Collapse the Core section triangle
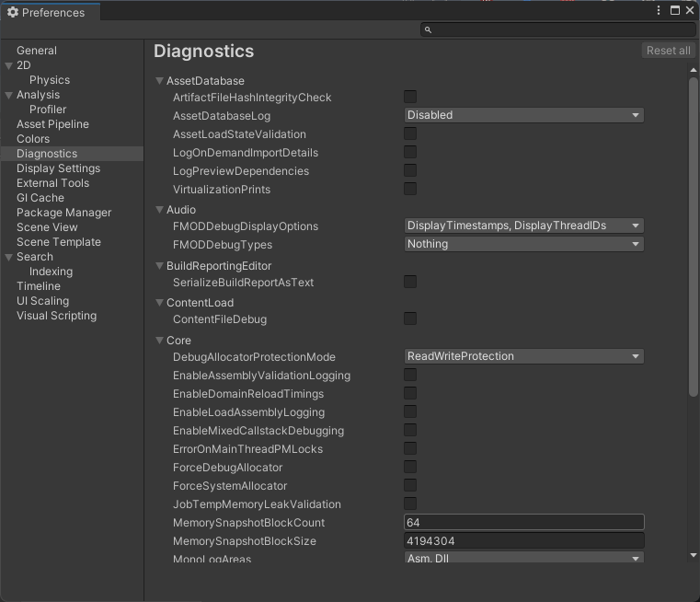700x602 pixels. pyautogui.click(x=160, y=341)
